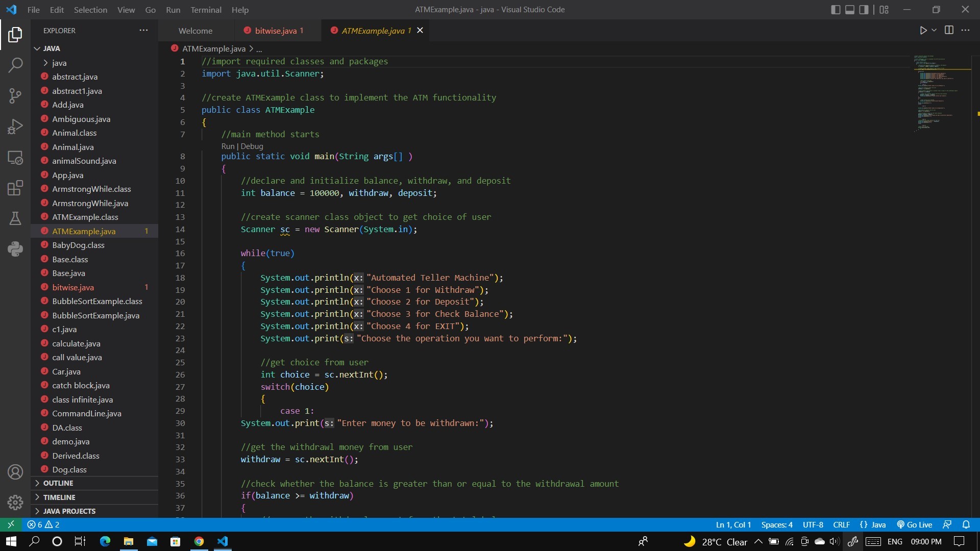This screenshot has height=551, width=980.
Task: Click the Run Java play button
Action: pyautogui.click(x=923, y=31)
